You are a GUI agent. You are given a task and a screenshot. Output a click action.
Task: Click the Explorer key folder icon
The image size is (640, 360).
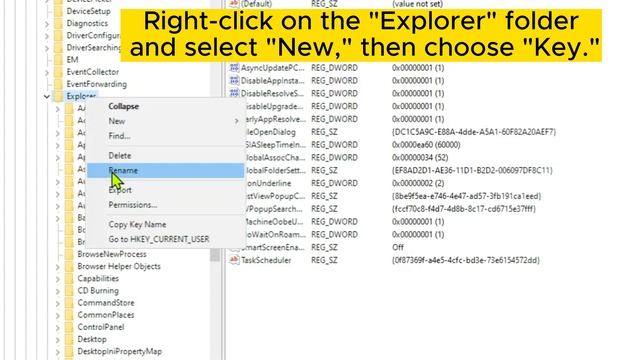coord(59,96)
